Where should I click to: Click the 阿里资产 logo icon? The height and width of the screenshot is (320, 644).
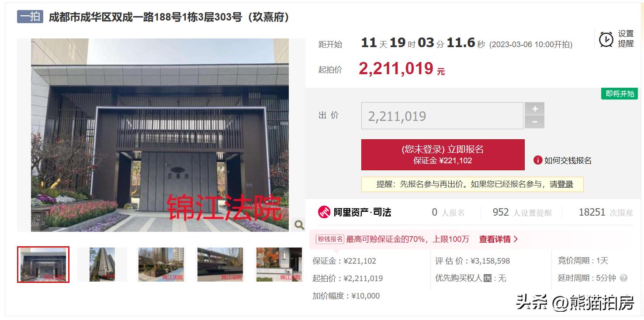pyautogui.click(x=324, y=212)
